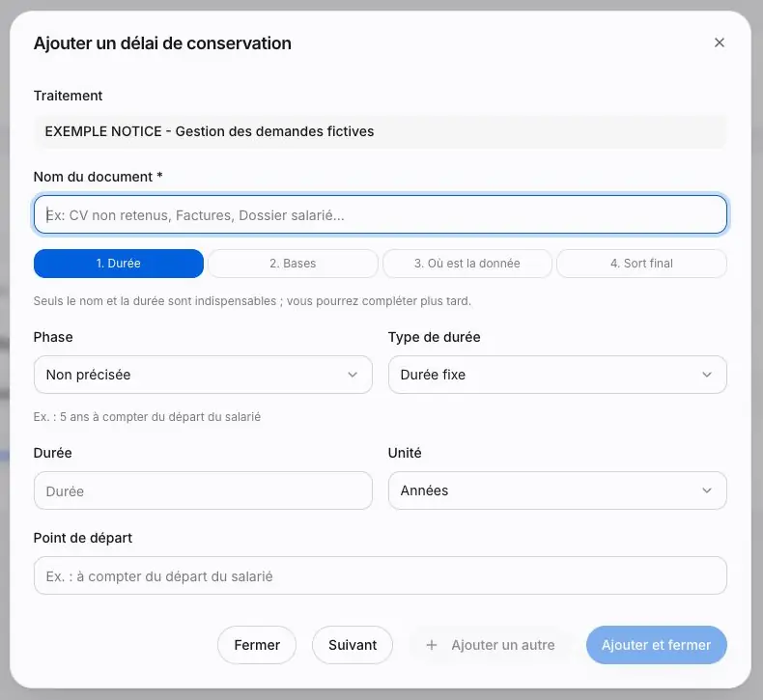Screen dimensions: 763x700
Task: Click Ajouter un autre button
Action: (490, 645)
